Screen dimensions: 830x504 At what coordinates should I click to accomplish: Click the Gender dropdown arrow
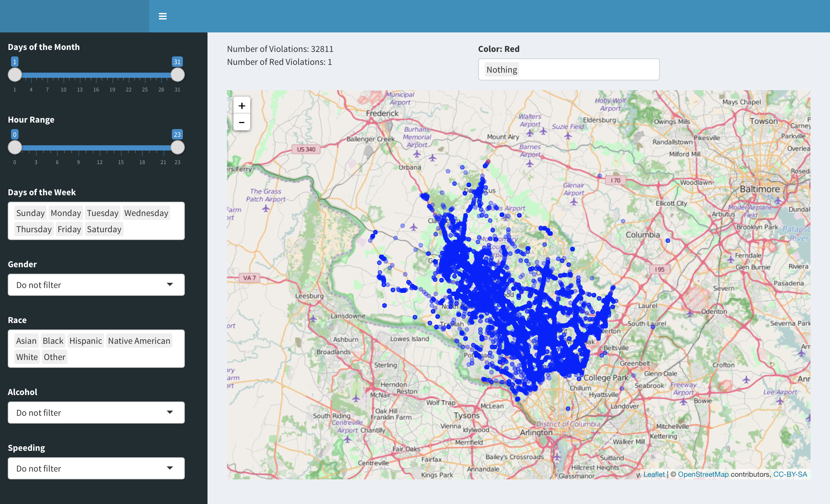pyautogui.click(x=170, y=284)
